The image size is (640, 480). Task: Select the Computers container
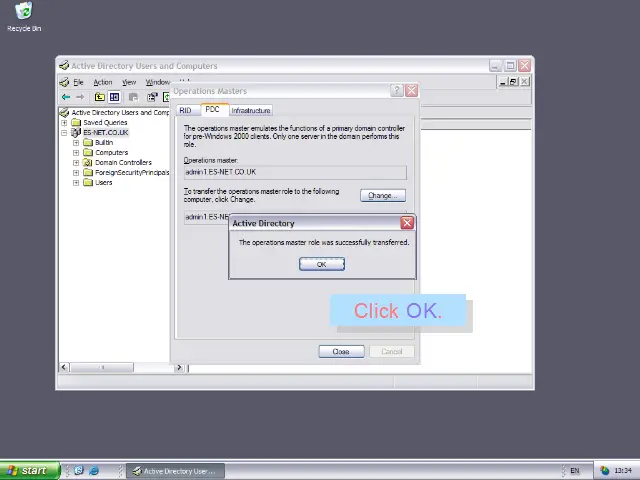pos(111,153)
